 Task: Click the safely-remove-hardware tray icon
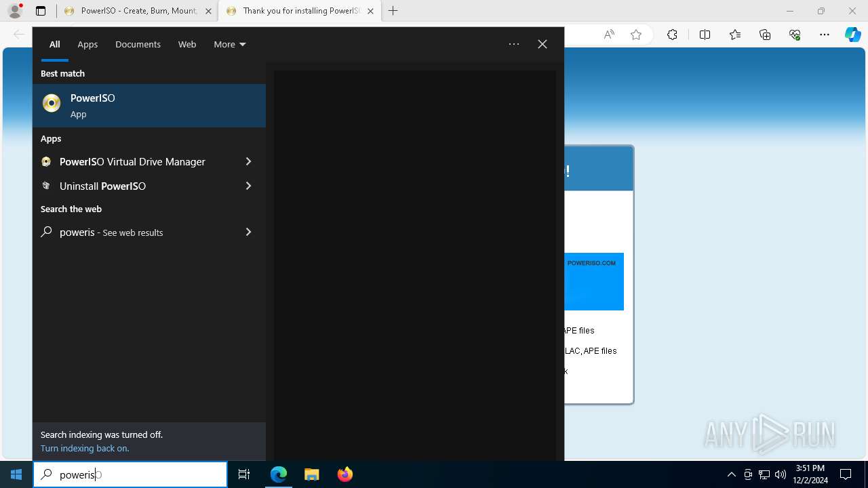click(x=748, y=474)
